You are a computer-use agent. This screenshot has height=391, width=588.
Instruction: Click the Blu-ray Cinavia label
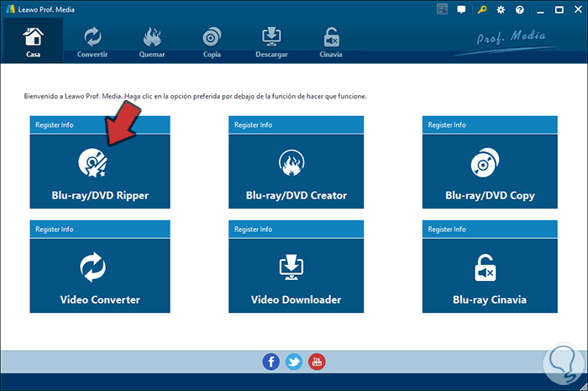(x=490, y=300)
